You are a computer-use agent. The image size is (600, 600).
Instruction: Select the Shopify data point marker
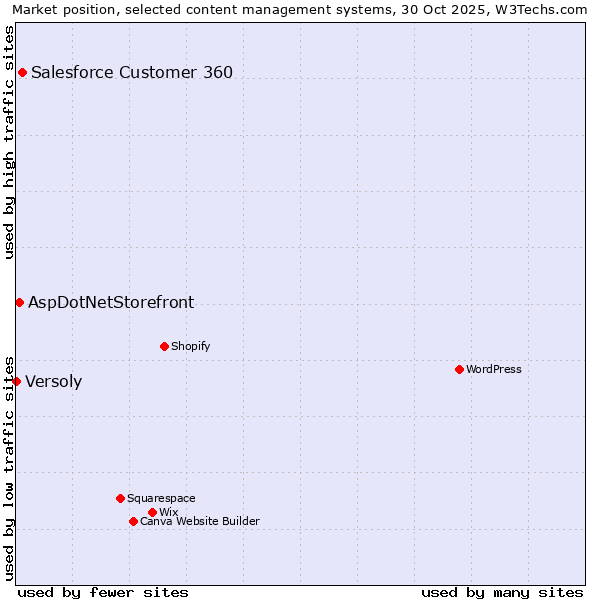(x=164, y=346)
